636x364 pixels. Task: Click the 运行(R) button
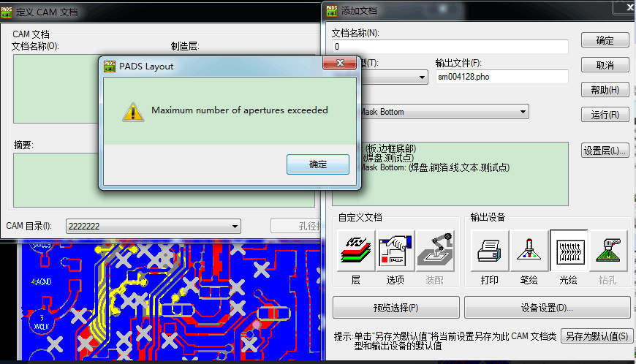pyautogui.click(x=605, y=115)
